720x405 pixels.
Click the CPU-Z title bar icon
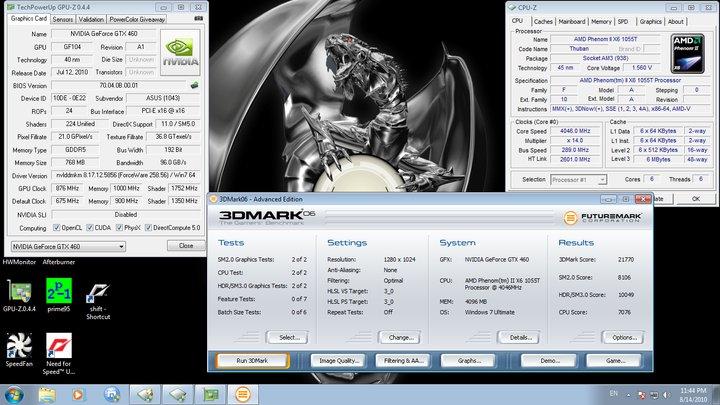point(512,7)
